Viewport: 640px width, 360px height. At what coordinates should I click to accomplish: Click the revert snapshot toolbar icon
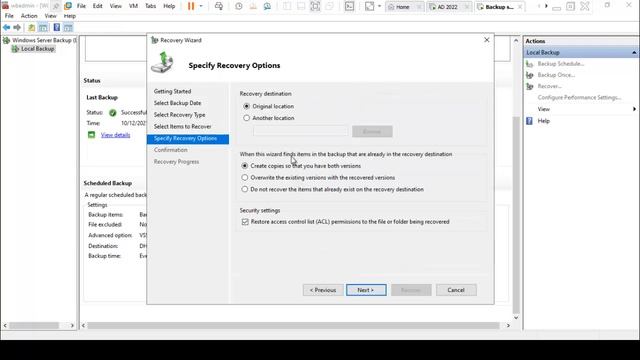[253, 6]
